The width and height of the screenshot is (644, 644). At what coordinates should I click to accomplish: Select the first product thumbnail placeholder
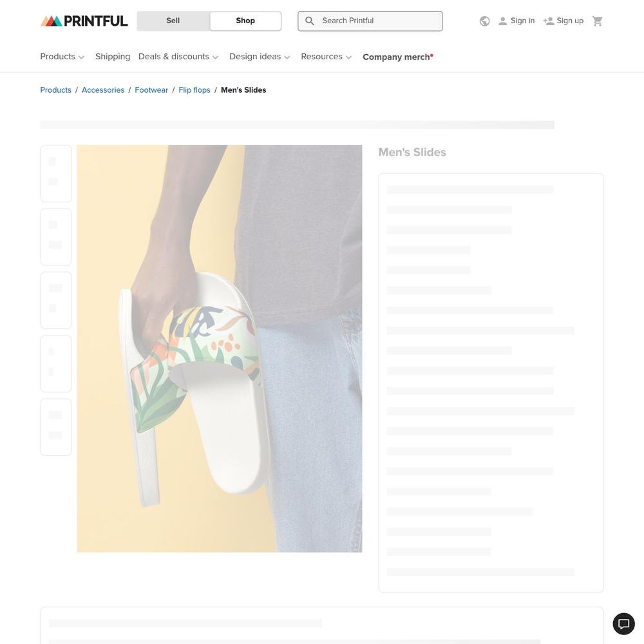(56, 173)
